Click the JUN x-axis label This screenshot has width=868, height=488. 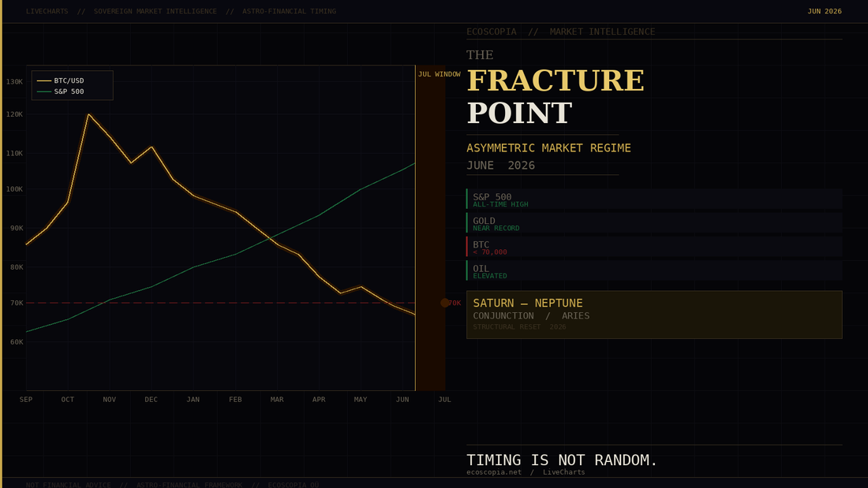402,400
